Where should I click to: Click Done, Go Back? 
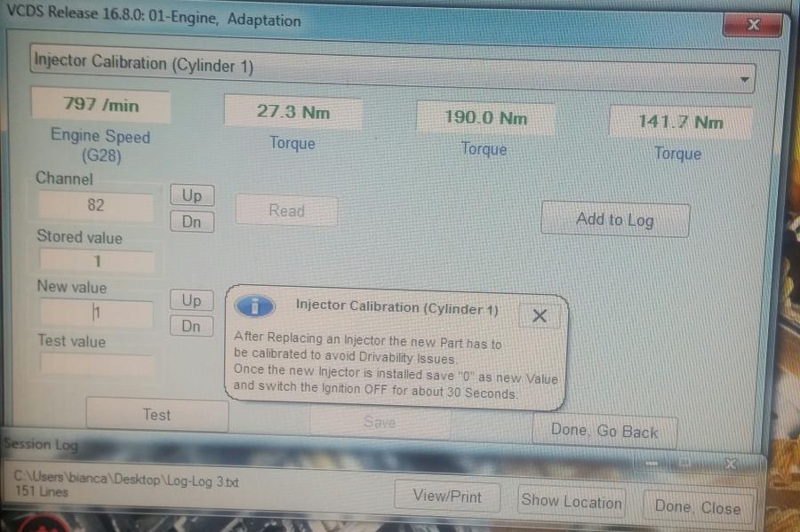(x=604, y=431)
